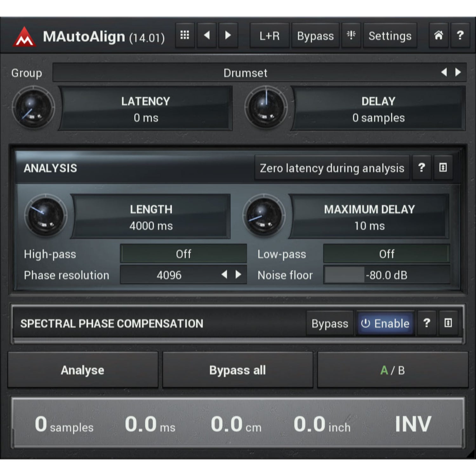
Task: Click the channel mode icon beside Bypass
Action: point(351,35)
